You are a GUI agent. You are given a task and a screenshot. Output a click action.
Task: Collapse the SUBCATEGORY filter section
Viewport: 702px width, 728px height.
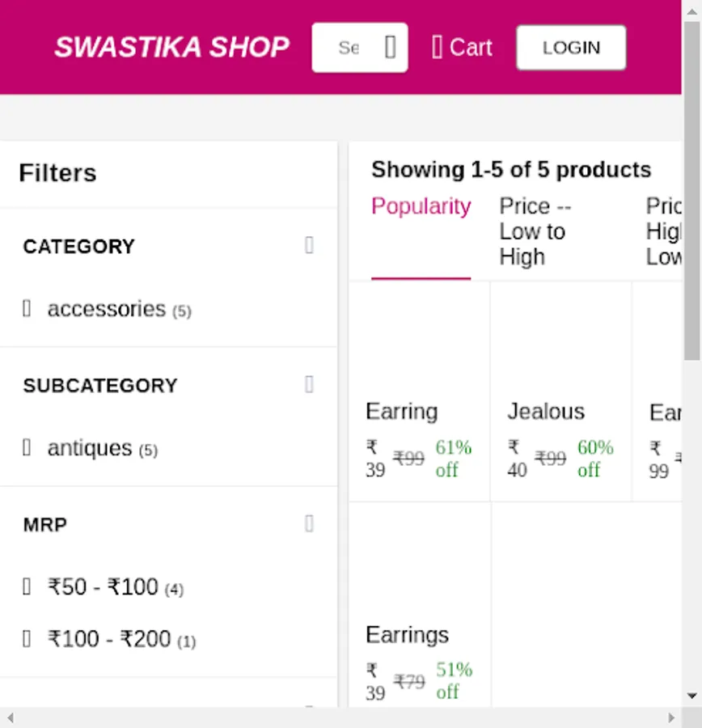[309, 384]
